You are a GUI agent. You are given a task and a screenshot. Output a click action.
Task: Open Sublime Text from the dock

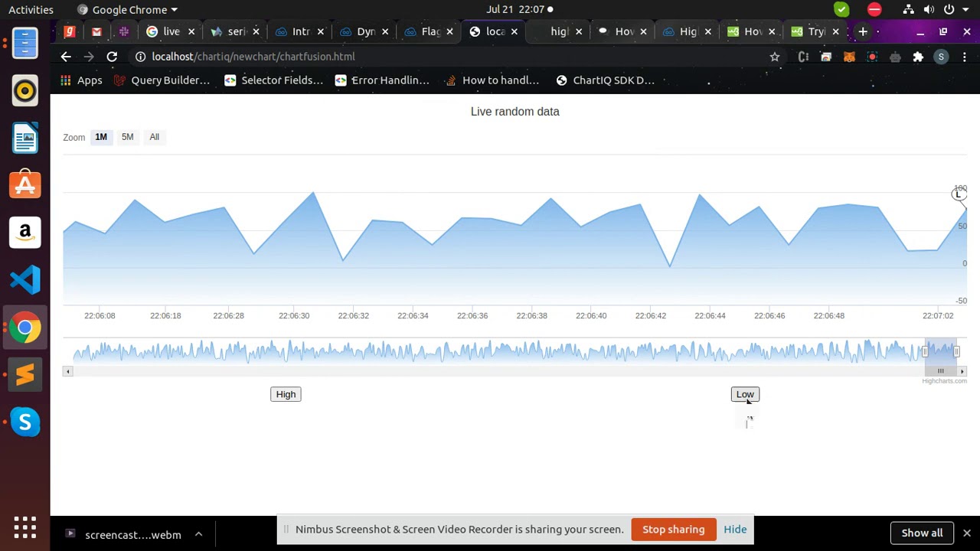tap(24, 375)
